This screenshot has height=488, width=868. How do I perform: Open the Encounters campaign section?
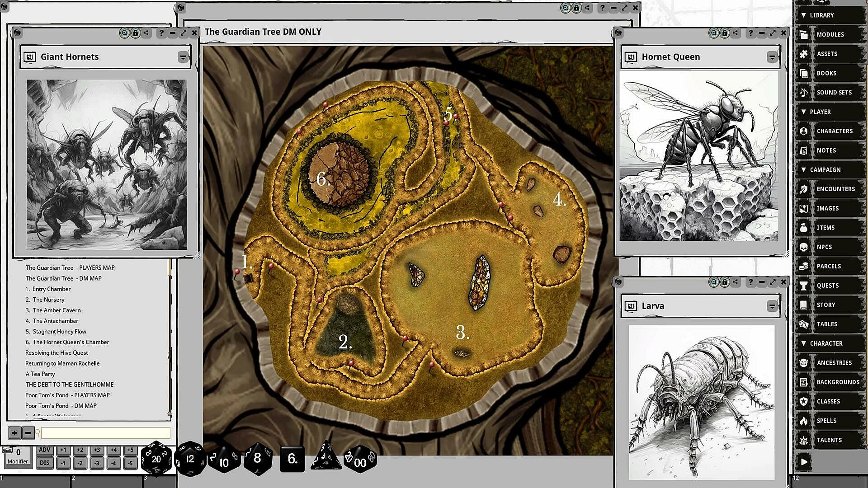pyautogui.click(x=835, y=189)
